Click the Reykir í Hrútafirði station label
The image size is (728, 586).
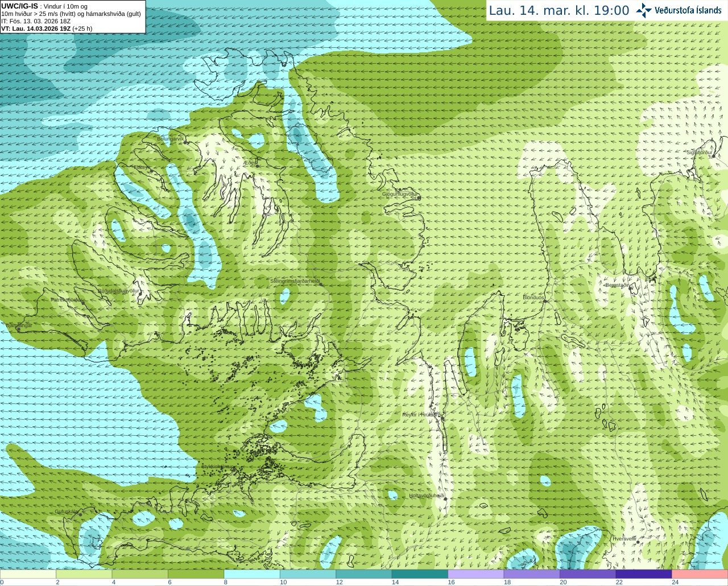click(422, 415)
